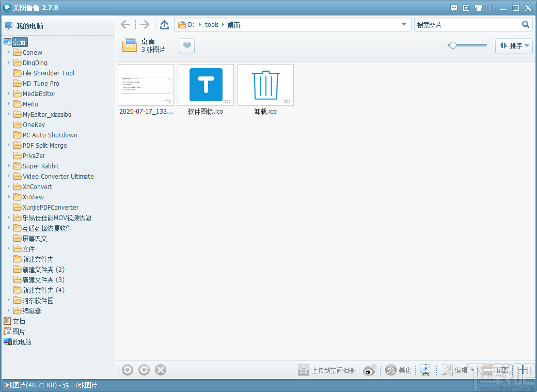The image size is (537, 392).
Task: Click the plus icon in bottom toolbar
Action: coord(523,370)
